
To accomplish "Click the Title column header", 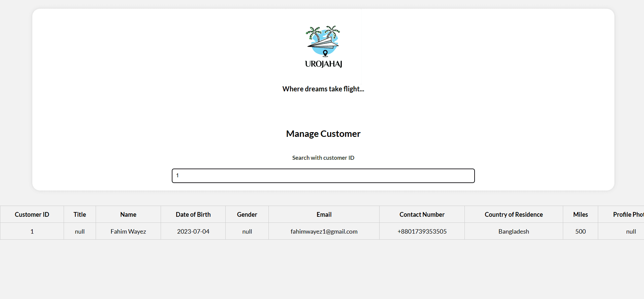I will coord(80,214).
